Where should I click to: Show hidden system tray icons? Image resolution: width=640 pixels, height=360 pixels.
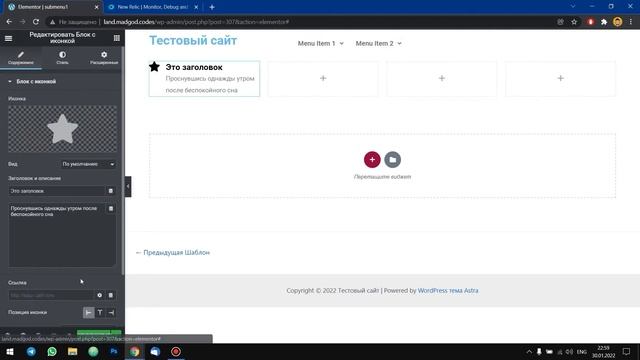(529, 351)
